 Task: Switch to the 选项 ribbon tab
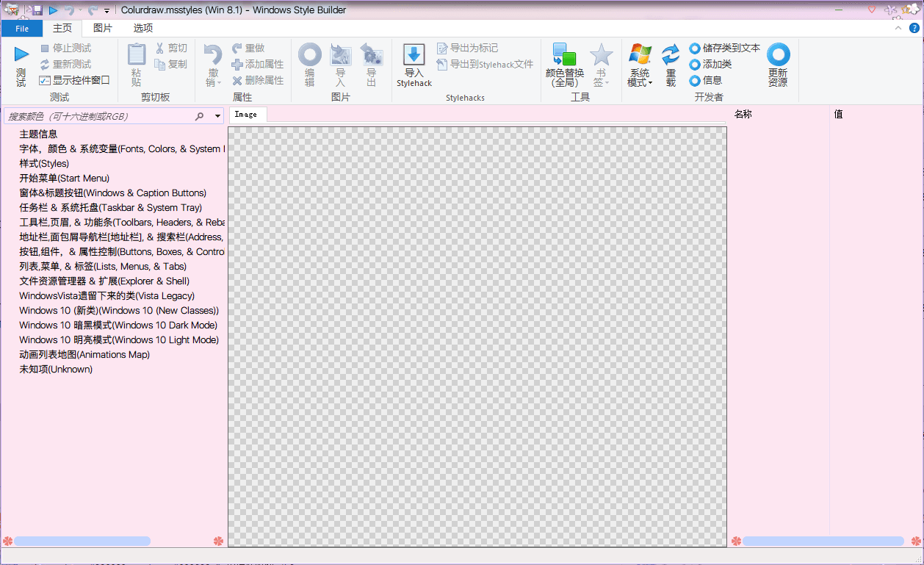click(x=143, y=28)
